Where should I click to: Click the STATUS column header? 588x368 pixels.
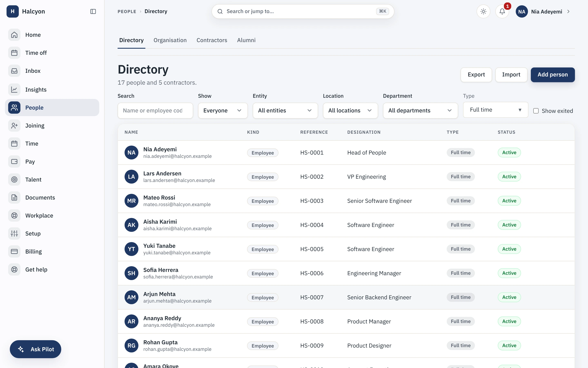pyautogui.click(x=506, y=132)
